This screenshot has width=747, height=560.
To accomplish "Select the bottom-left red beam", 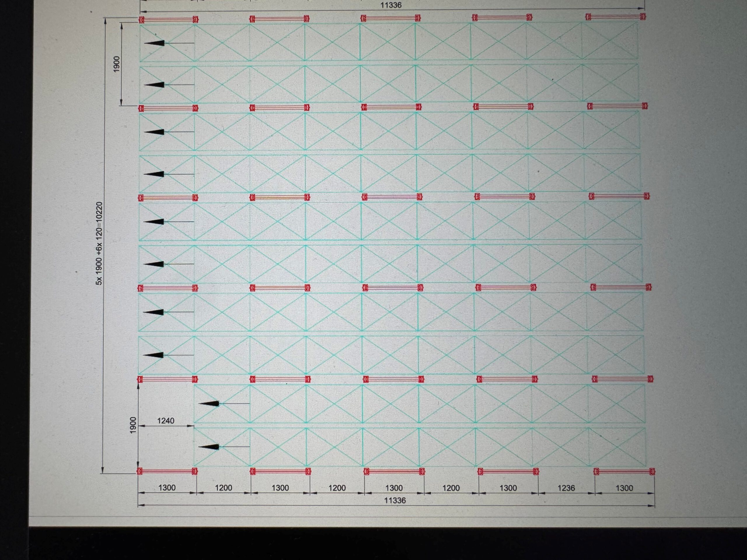I will [167, 471].
